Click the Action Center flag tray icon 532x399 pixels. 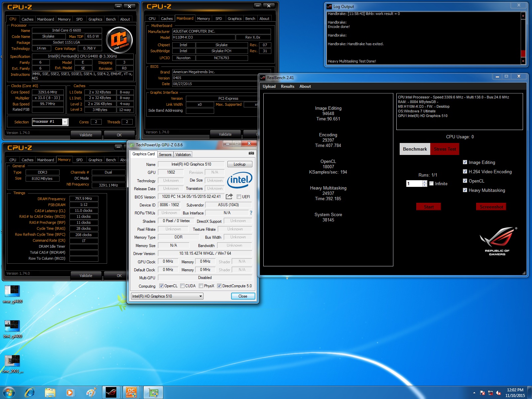coord(482,393)
